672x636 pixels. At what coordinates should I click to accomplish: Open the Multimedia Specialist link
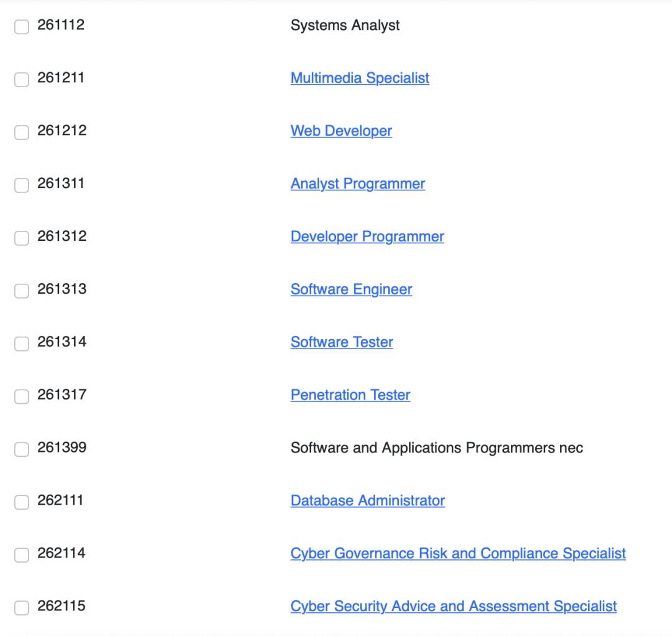coord(360,78)
